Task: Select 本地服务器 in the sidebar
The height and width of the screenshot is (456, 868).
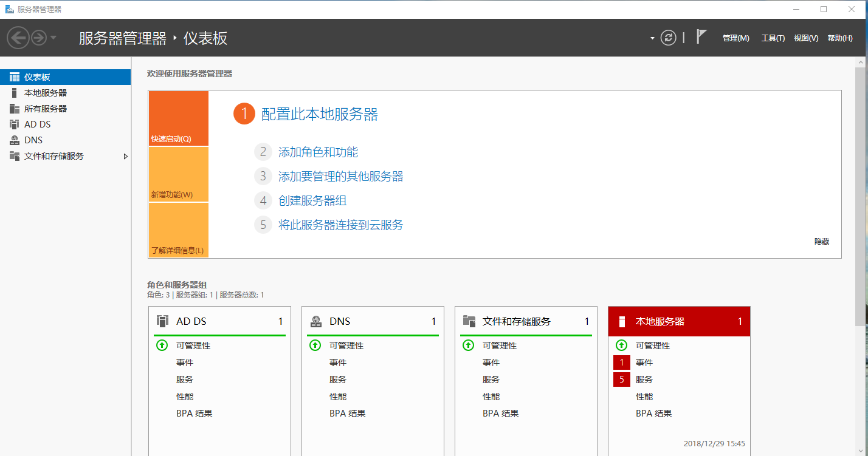Action: coord(65,93)
